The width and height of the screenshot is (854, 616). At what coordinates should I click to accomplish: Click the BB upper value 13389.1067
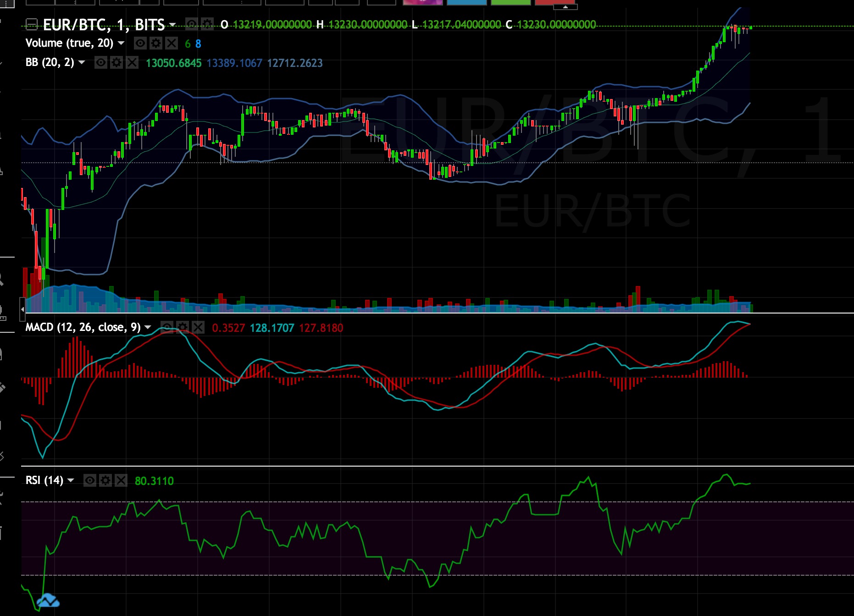(234, 63)
